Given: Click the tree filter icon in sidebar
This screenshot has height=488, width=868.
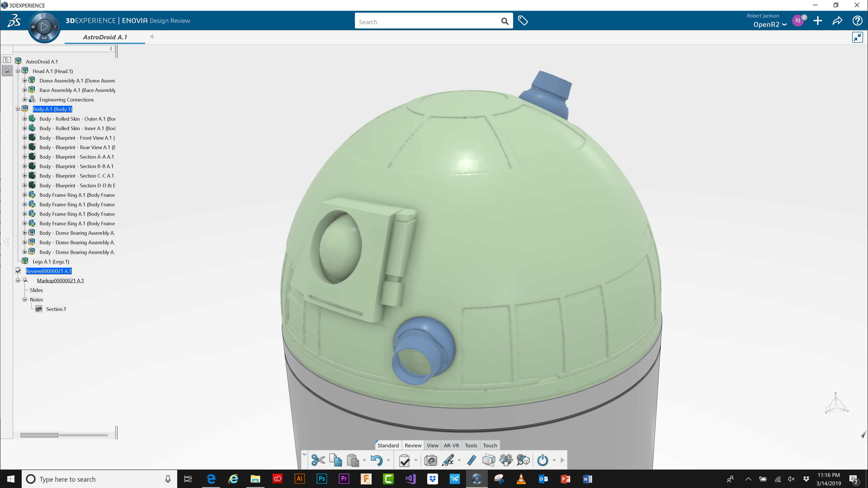Looking at the screenshot, I should click(7, 71).
